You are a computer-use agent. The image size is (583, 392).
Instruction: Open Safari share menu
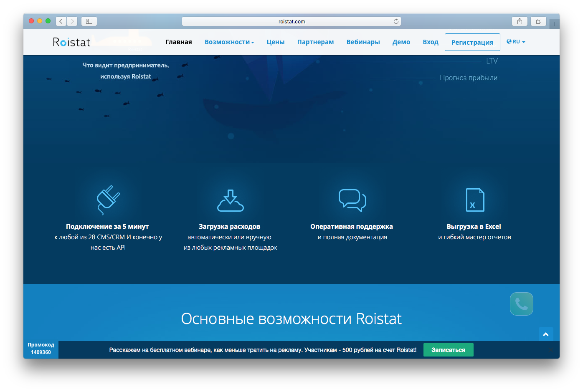point(520,21)
